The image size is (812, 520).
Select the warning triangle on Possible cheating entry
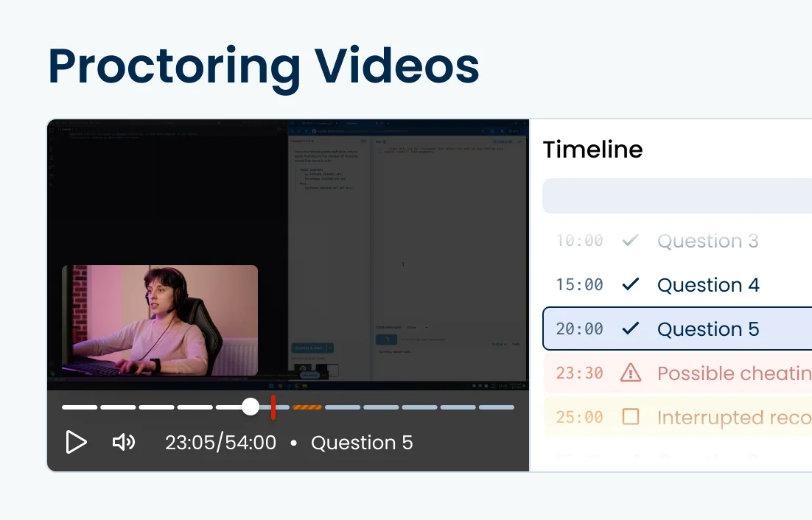point(631,373)
